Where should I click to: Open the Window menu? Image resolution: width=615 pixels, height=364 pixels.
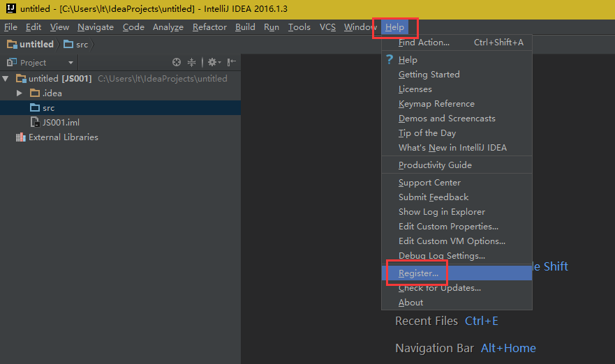(360, 27)
